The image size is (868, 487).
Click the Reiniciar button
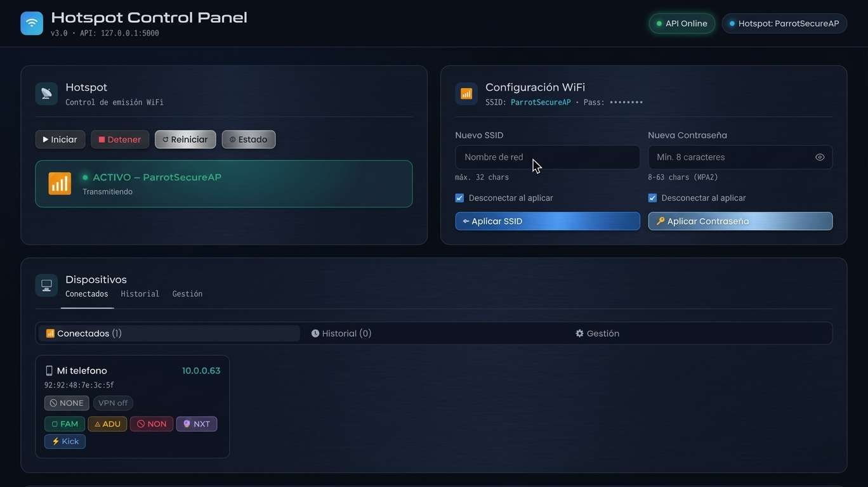[x=185, y=140]
